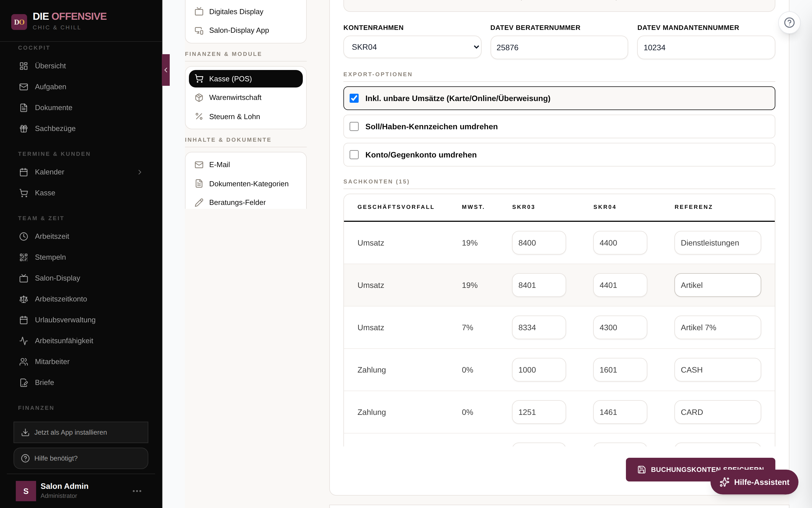Screen dimensions: 812x508
Task: Click the Kasse cart icon in sidebar
Action: click(x=23, y=193)
